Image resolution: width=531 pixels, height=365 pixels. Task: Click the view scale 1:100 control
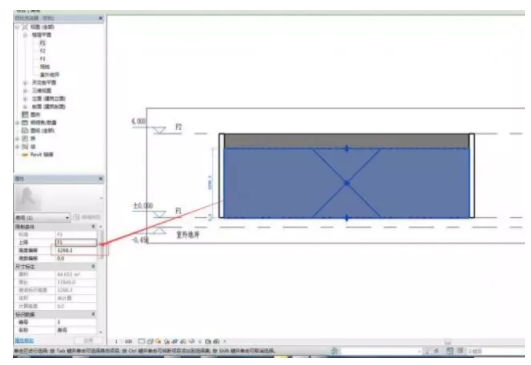pyautogui.click(x=124, y=341)
